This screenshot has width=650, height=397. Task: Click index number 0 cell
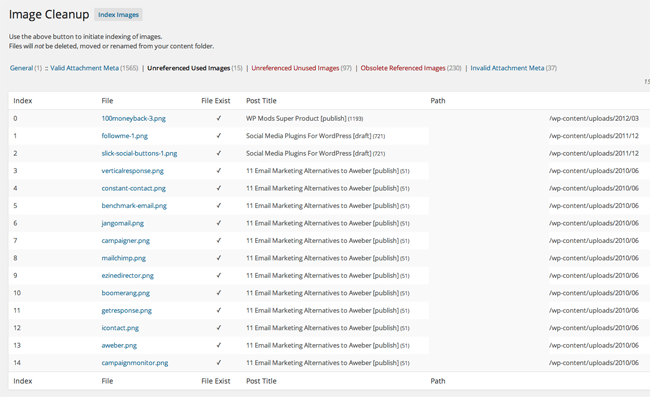[15, 119]
